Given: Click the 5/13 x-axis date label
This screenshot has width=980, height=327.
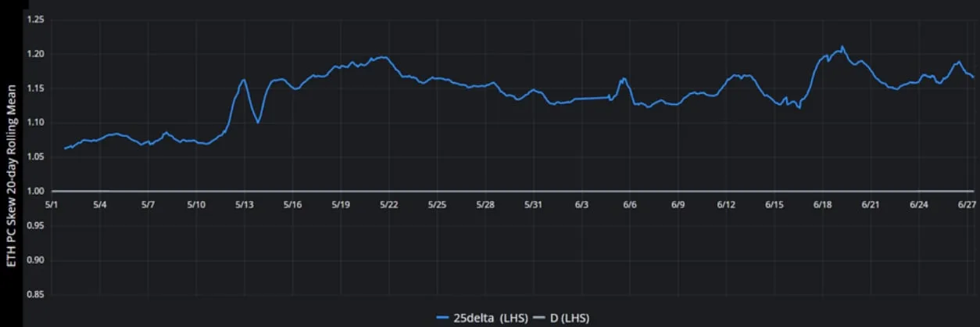Looking at the screenshot, I should [245, 204].
